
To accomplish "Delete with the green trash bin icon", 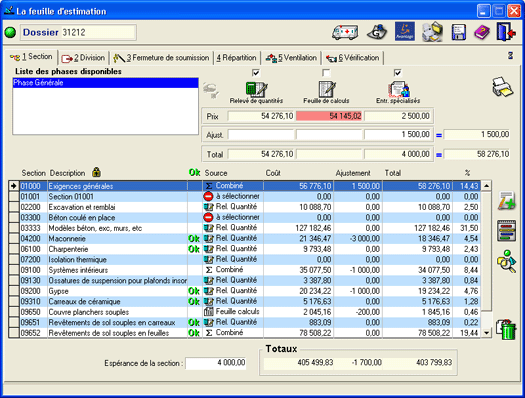I will tap(506, 329).
